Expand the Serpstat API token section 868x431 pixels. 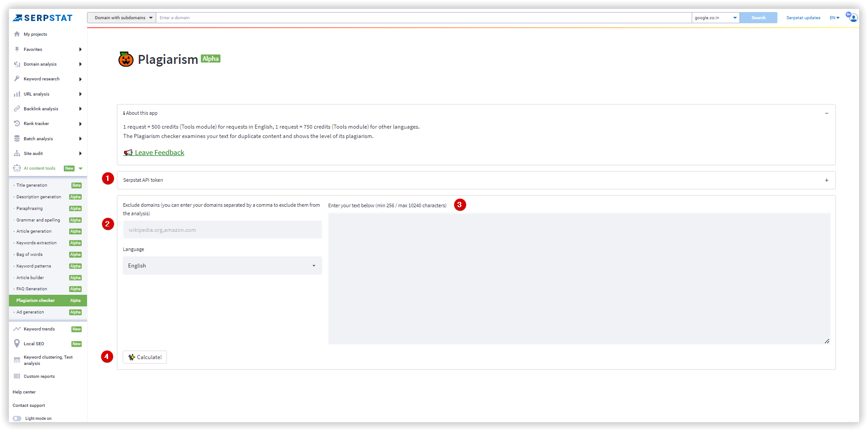826,180
